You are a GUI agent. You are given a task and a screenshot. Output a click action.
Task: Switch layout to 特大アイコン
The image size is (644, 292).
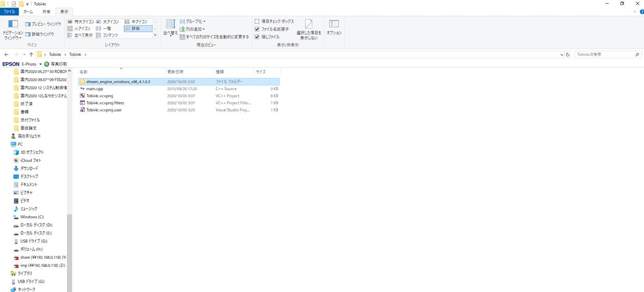(x=81, y=22)
